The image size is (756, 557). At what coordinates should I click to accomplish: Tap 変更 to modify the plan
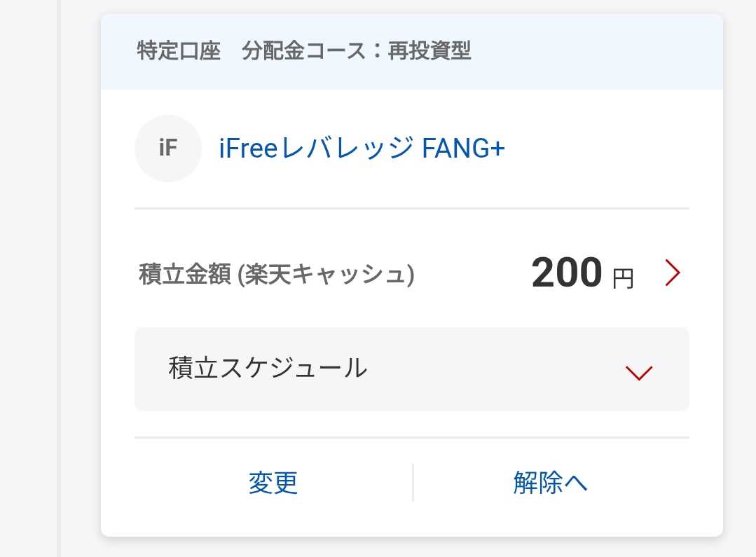(273, 483)
